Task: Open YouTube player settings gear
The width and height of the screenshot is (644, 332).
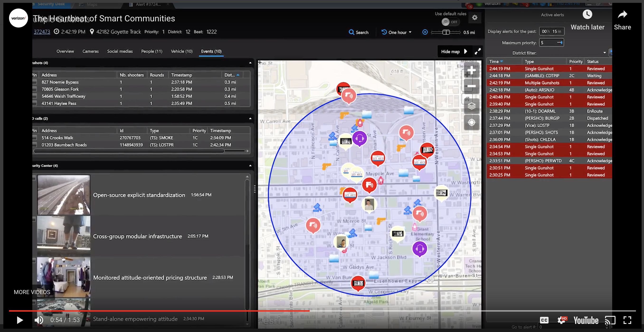Action: pyautogui.click(x=562, y=320)
